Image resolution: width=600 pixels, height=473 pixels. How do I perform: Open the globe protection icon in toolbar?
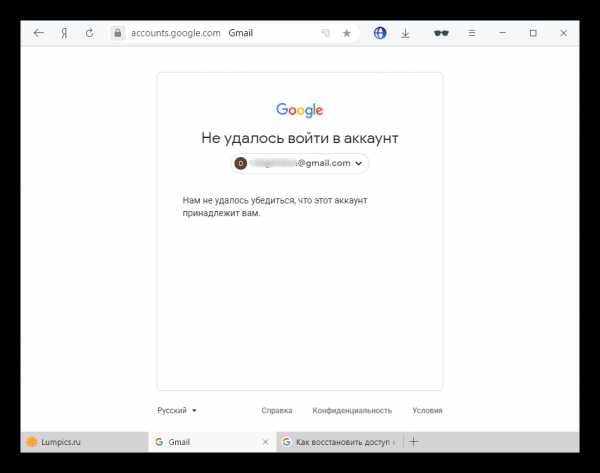click(x=380, y=33)
